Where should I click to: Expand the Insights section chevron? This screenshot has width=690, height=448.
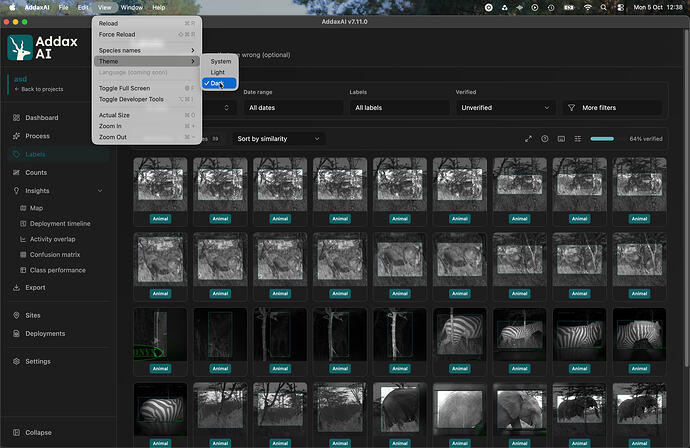100,191
